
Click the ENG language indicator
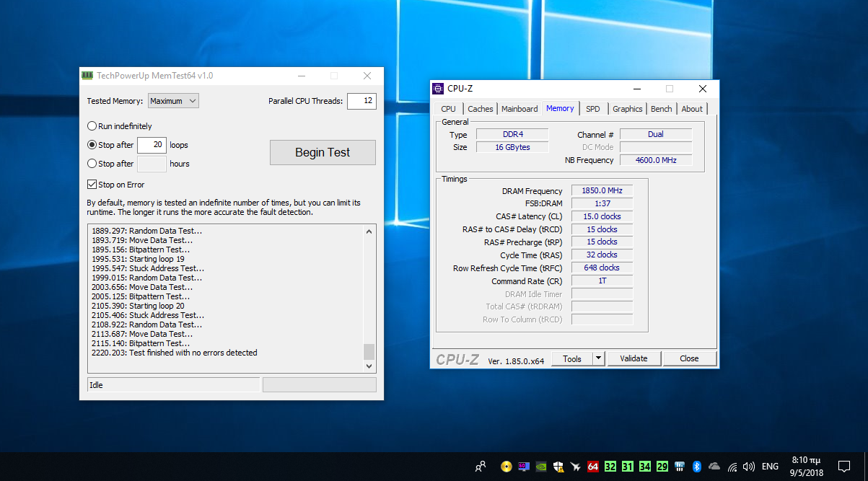tap(770, 466)
